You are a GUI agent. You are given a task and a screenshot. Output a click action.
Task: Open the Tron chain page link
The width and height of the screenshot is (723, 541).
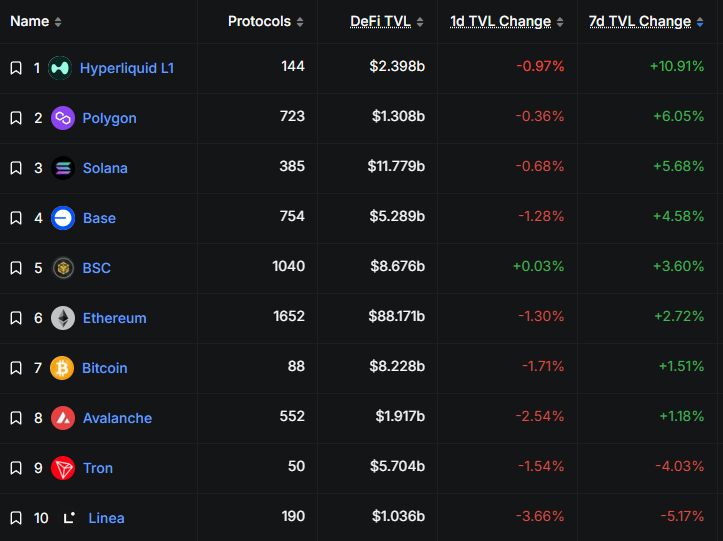98,468
